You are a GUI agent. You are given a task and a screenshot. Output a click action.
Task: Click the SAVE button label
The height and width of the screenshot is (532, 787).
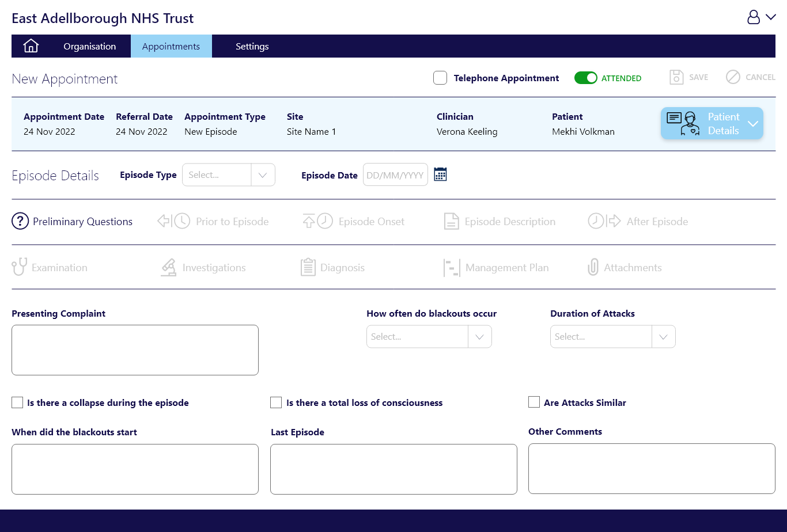pyautogui.click(x=699, y=77)
